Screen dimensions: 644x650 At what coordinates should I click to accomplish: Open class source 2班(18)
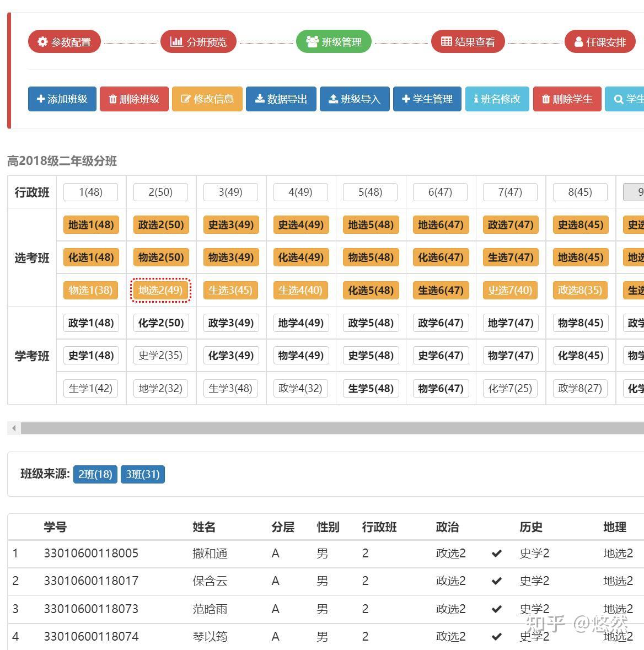pyautogui.click(x=95, y=474)
